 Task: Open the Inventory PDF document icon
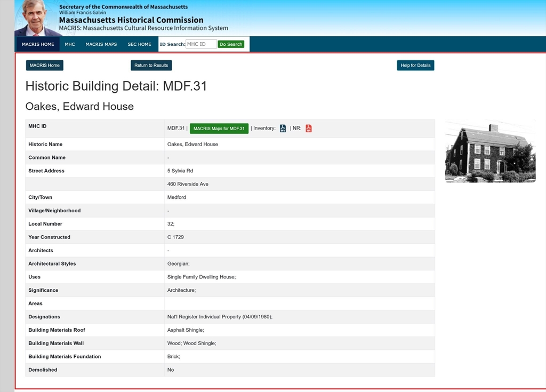pos(283,129)
